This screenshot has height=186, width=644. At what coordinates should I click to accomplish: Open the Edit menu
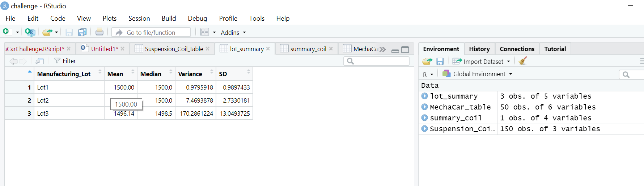33,18
